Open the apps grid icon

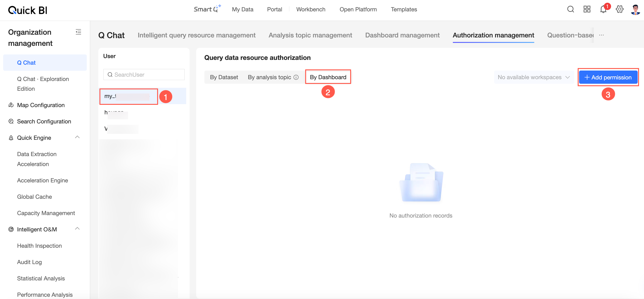click(x=587, y=10)
